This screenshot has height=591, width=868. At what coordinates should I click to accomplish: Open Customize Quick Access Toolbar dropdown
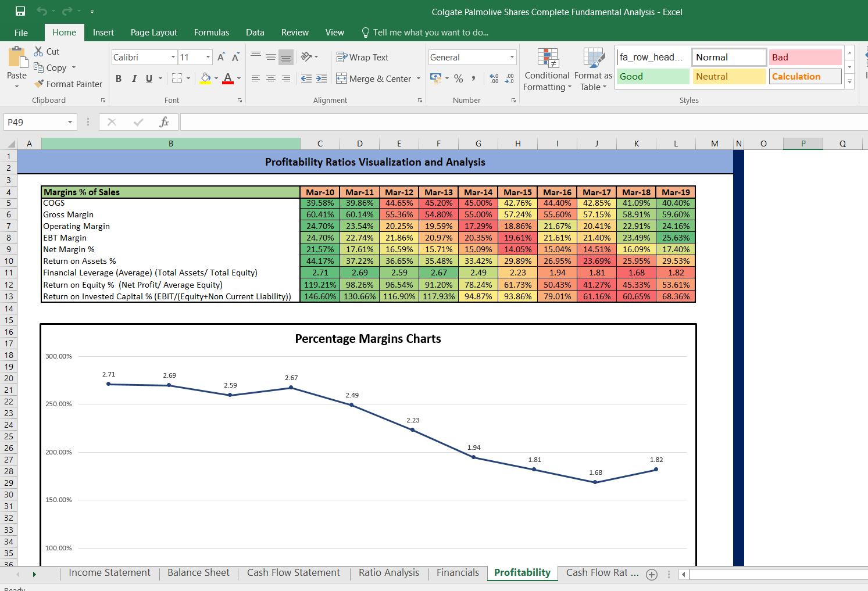click(x=92, y=12)
